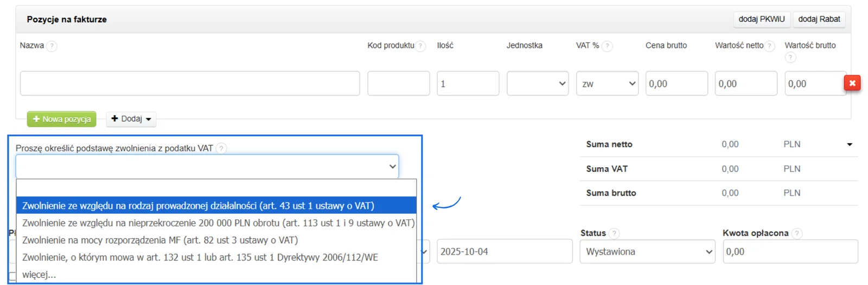Click the Ilość quantity field
The height and width of the screenshot is (285, 868).
pyautogui.click(x=468, y=84)
